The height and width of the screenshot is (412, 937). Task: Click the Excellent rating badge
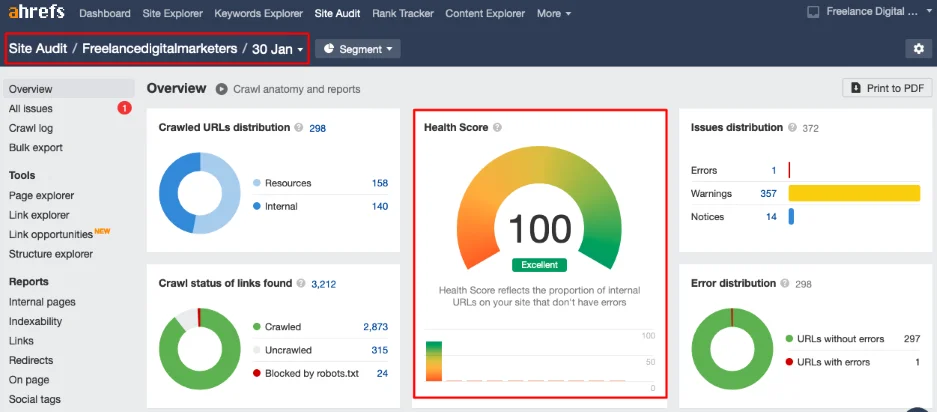(540, 265)
